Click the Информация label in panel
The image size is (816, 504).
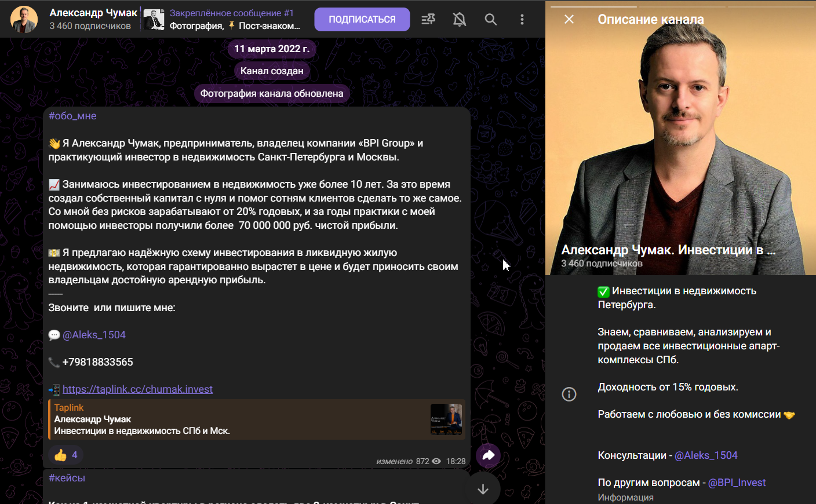point(625,497)
